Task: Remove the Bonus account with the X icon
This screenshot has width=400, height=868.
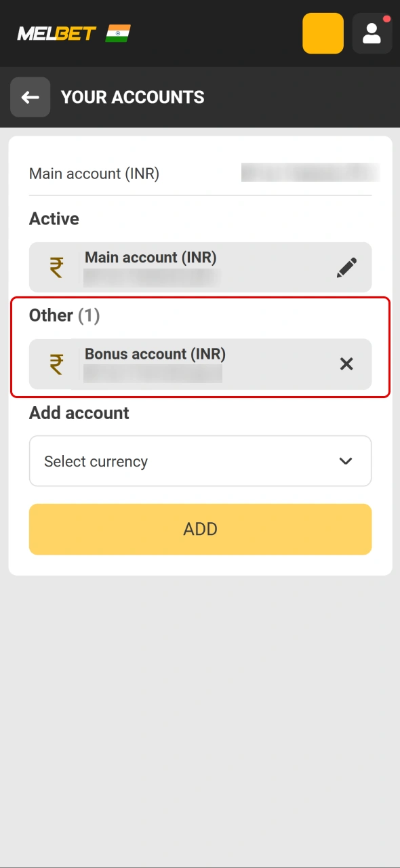Action: (346, 364)
